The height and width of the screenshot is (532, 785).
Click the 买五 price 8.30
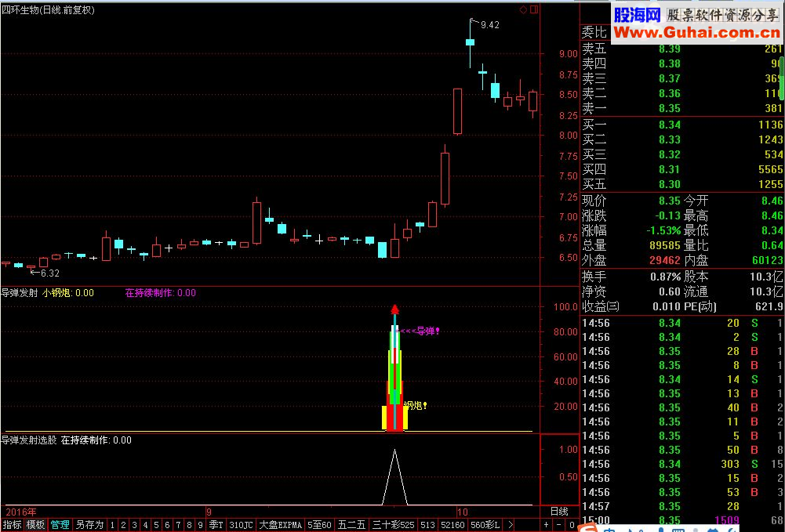click(670, 184)
